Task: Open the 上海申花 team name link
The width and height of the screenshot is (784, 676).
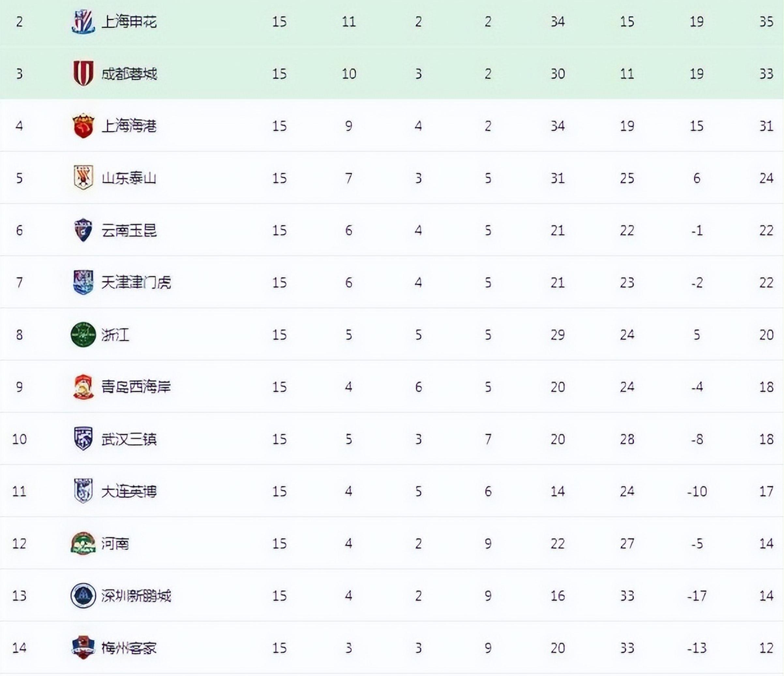Action: click(129, 22)
